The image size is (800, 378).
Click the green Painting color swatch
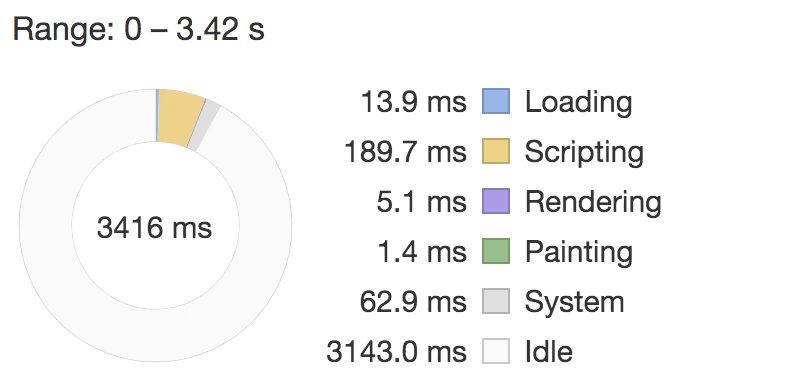tap(496, 251)
